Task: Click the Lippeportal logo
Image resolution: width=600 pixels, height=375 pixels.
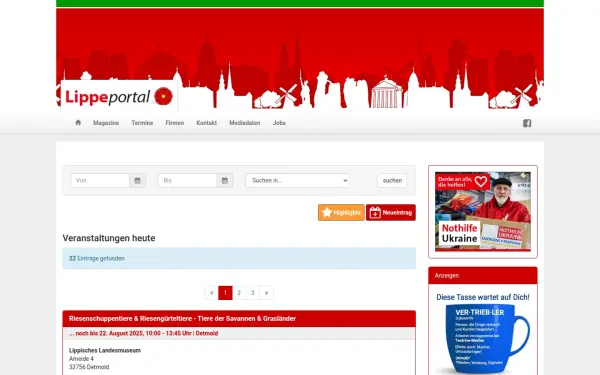Action: 119,96
